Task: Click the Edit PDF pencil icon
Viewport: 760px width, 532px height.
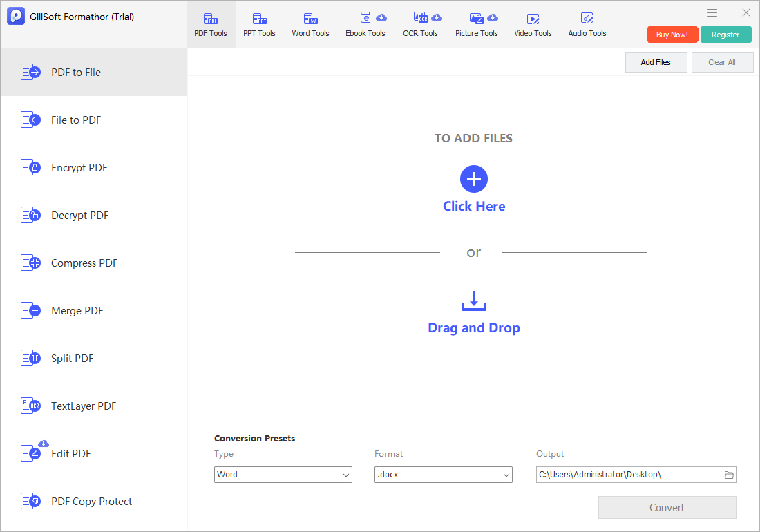Action: pos(30,453)
